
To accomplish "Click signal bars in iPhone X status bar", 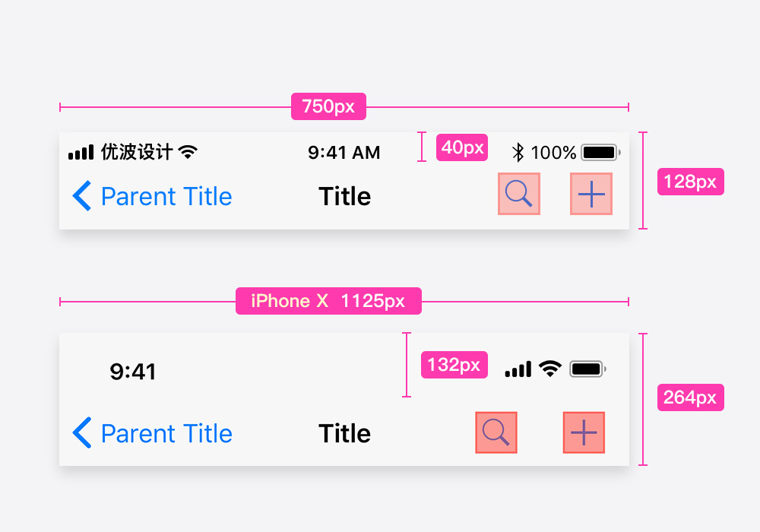I will (518, 370).
